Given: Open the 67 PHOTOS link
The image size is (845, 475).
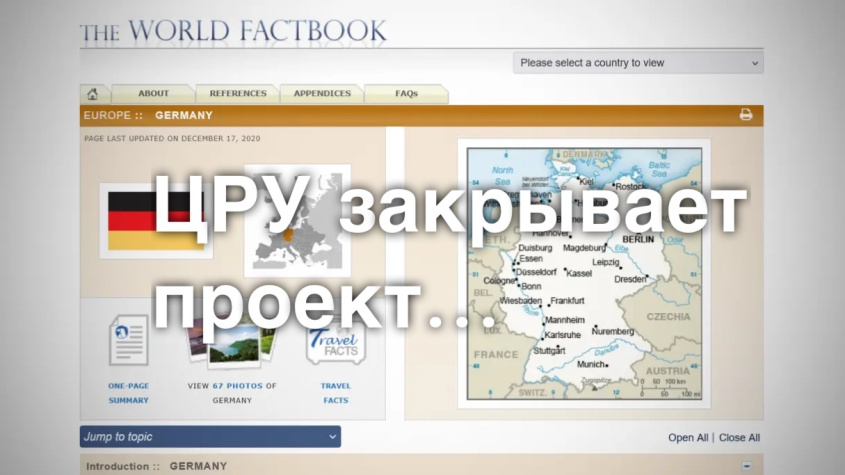Looking at the screenshot, I should [x=237, y=386].
